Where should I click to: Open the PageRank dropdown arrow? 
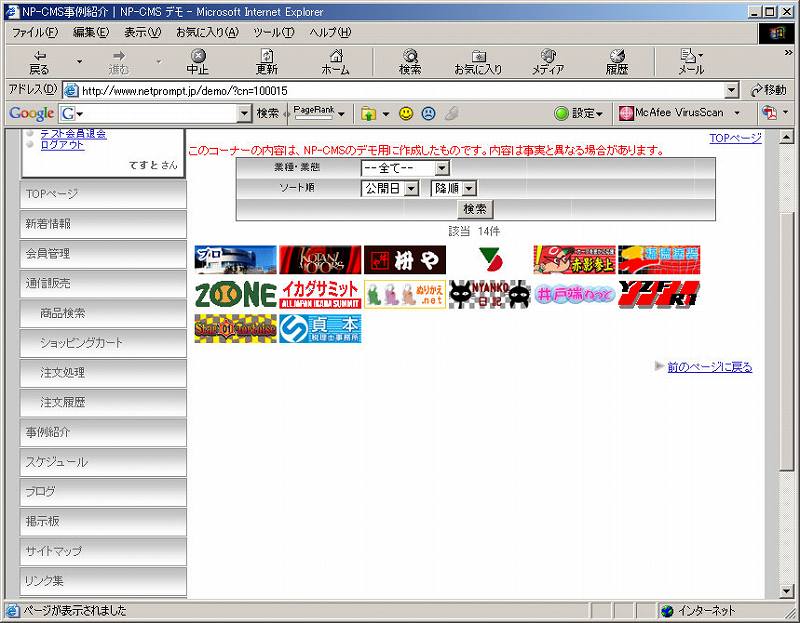tap(341, 114)
